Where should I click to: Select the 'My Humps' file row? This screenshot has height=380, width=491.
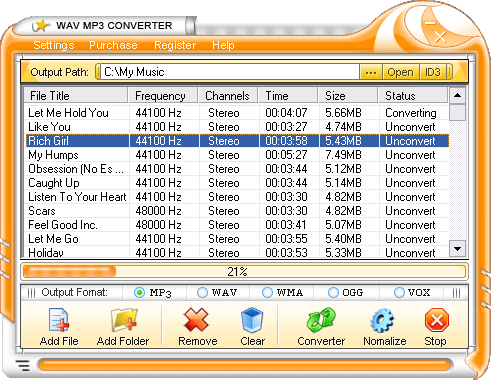[237, 155]
